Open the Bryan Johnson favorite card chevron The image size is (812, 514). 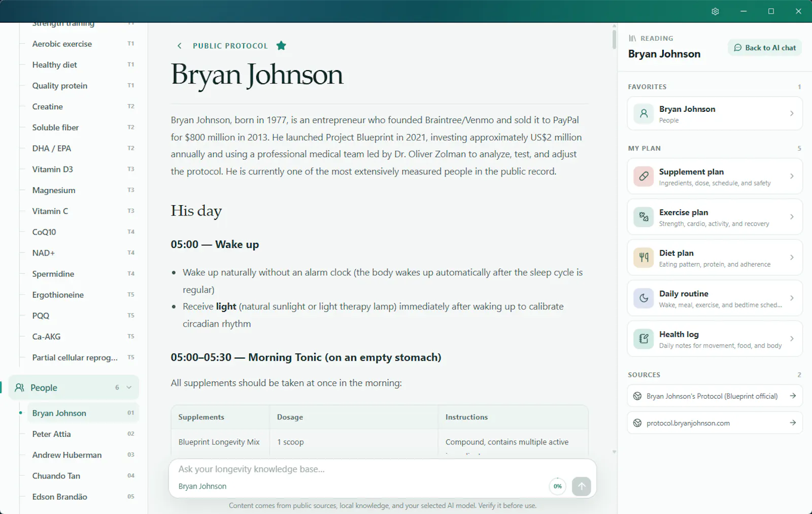[792, 114]
